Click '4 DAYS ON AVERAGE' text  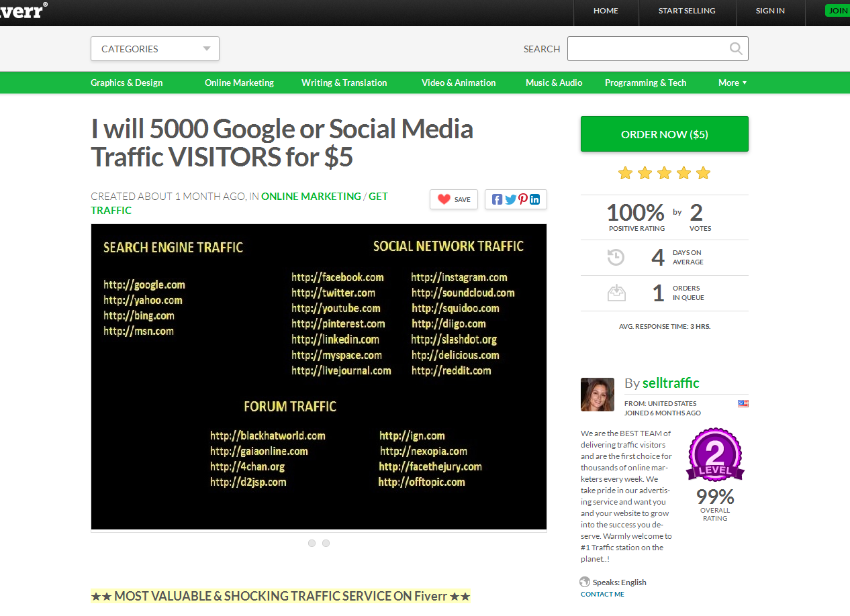coord(677,257)
